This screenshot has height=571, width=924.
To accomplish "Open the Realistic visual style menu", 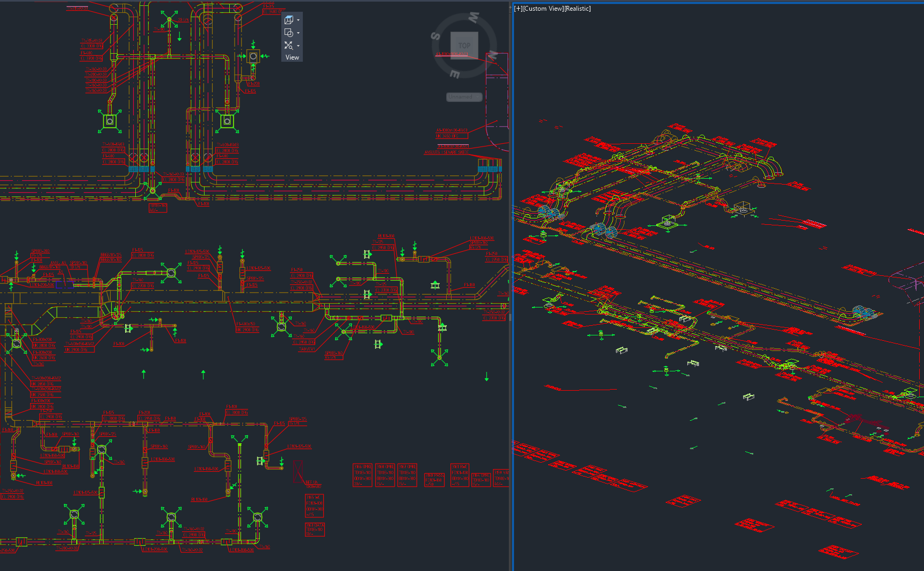I will point(577,9).
